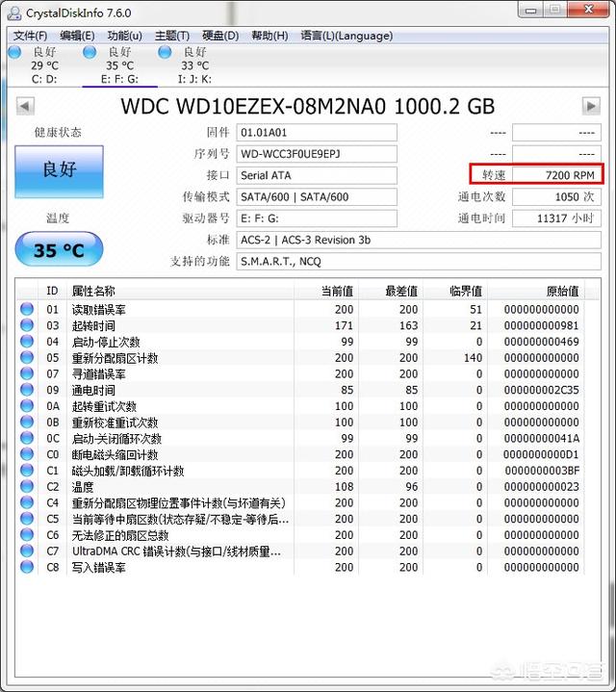Click the status circle of attribute 0C
616x692 pixels.
(x=27, y=437)
